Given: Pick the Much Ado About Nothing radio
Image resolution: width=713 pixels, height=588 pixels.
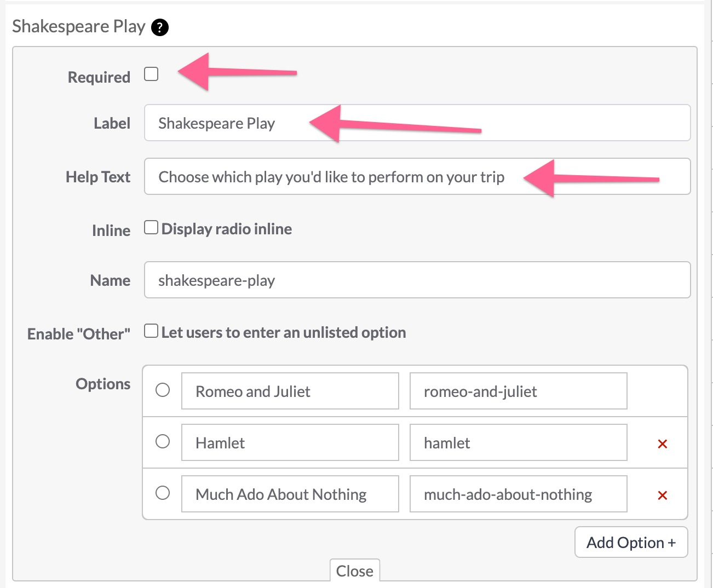Looking at the screenshot, I should [163, 493].
